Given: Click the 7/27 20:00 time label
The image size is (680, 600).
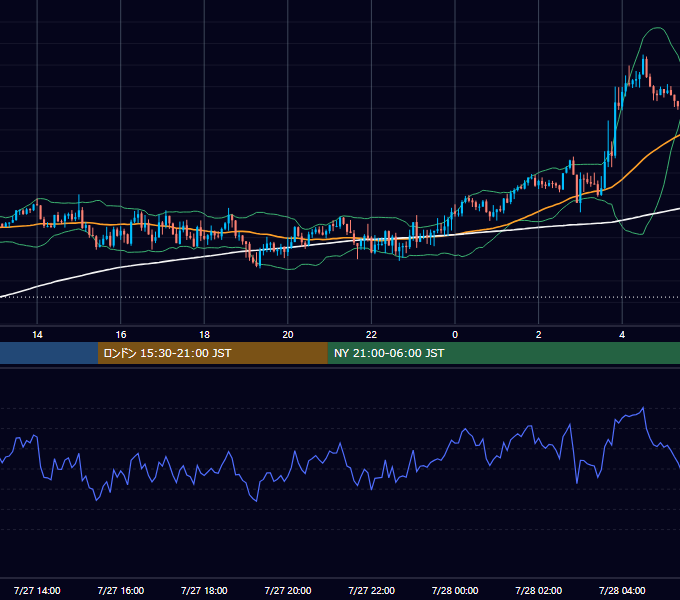Looking at the screenshot, I should tap(288, 590).
